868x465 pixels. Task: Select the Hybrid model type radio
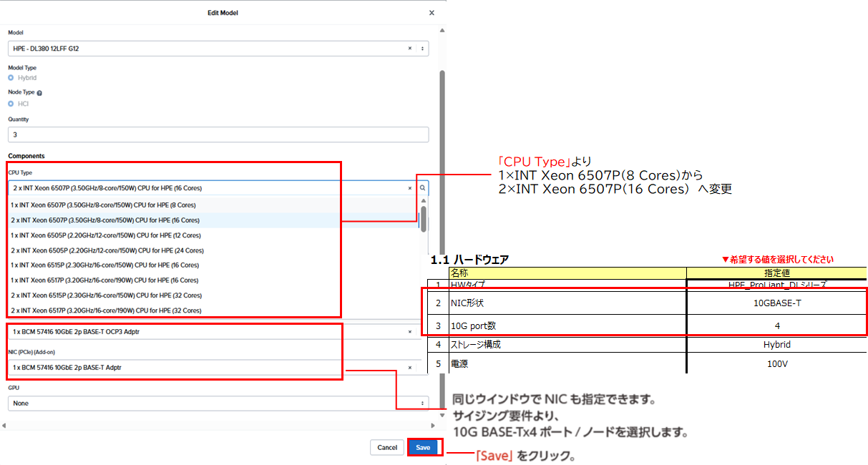pyautogui.click(x=11, y=78)
